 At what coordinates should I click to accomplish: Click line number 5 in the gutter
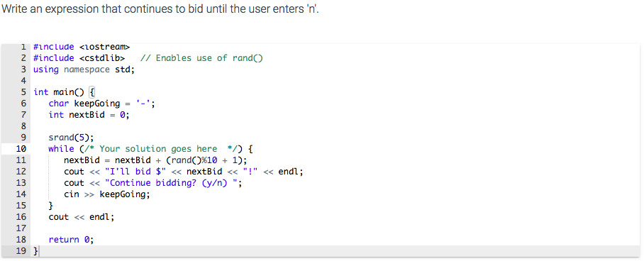click(x=24, y=92)
